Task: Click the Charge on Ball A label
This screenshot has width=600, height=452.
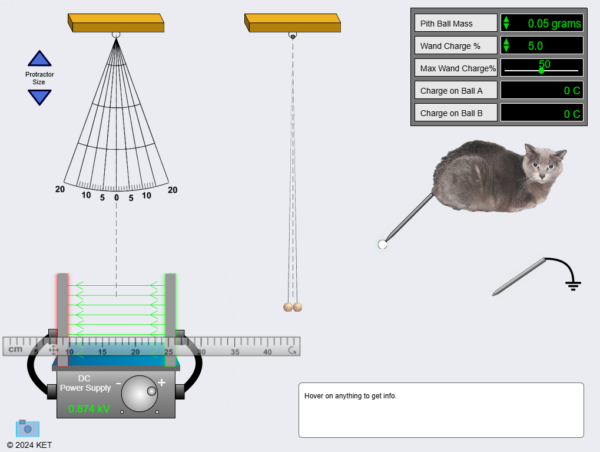Action: coord(455,90)
